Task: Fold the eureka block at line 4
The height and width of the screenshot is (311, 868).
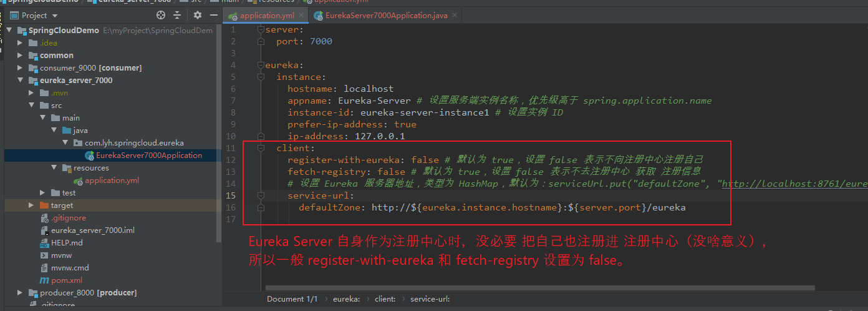Action: [261, 65]
